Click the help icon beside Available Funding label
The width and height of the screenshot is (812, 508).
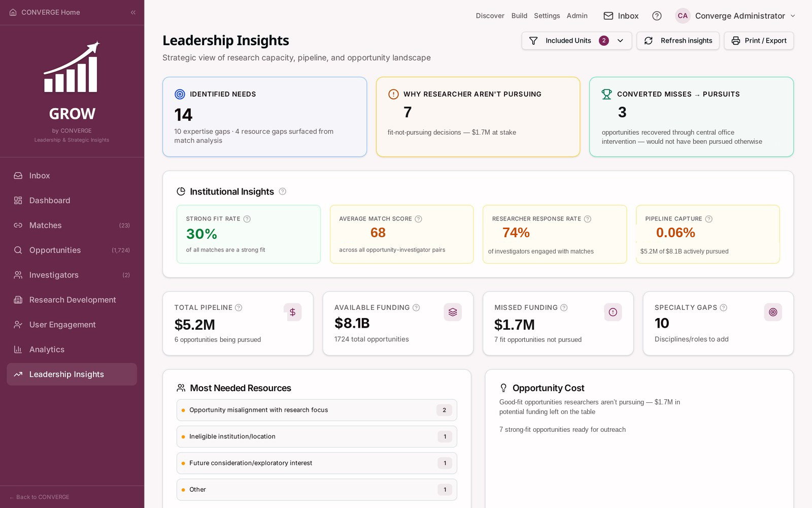tap(416, 307)
